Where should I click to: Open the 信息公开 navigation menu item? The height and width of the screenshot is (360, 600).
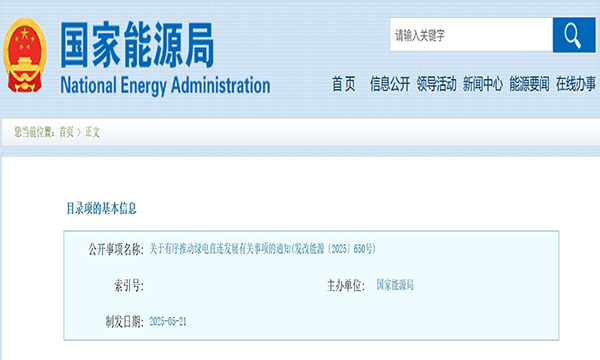tap(390, 84)
